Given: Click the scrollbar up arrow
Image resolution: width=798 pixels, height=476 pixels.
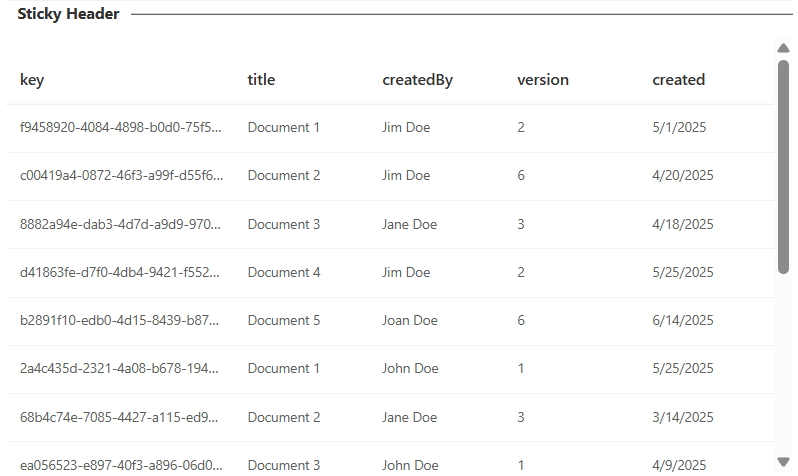Looking at the screenshot, I should [x=783, y=48].
